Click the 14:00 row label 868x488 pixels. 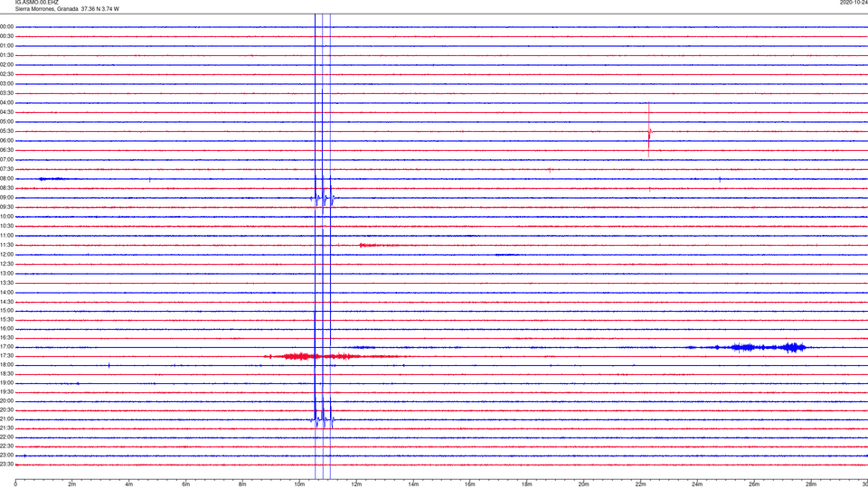click(x=6, y=292)
